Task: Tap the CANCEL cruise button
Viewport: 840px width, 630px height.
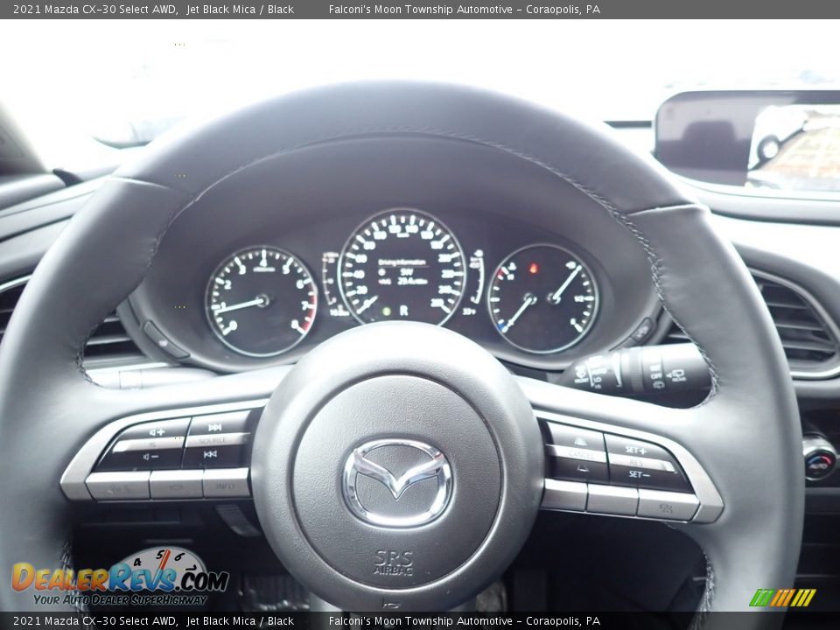Action: (577, 454)
